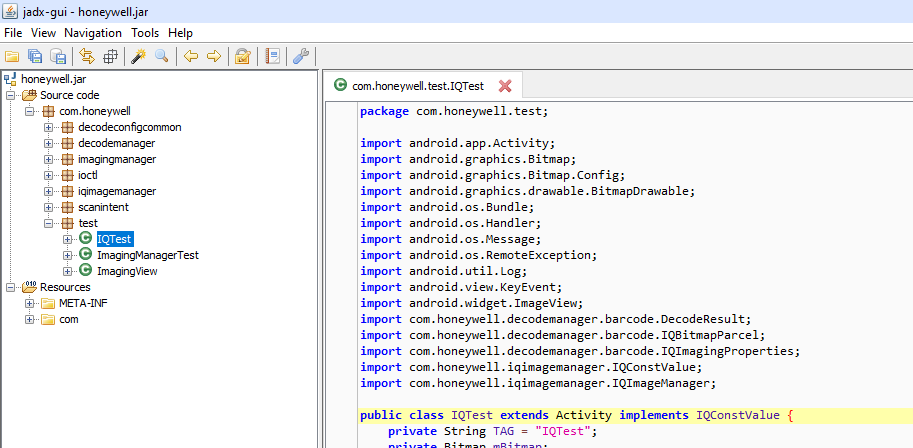This screenshot has width=913, height=448.
Task: Click the import android.widget.ImageView line
Action: click(472, 304)
